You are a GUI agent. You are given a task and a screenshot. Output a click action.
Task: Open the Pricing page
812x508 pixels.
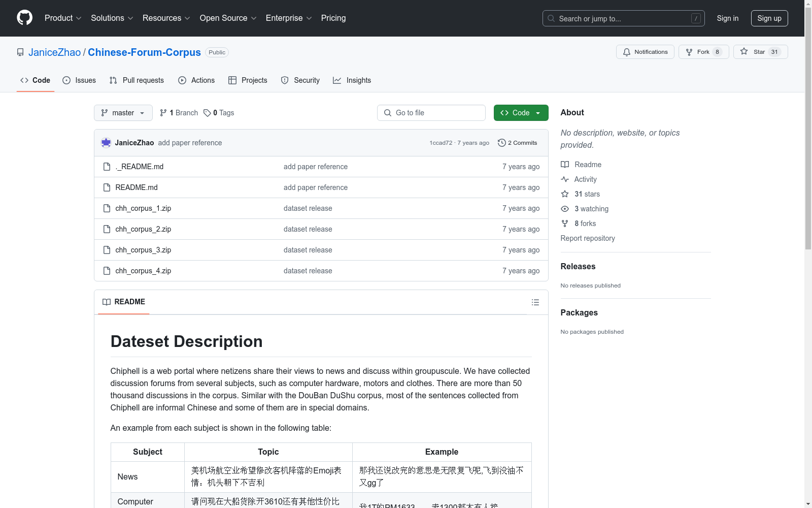pyautogui.click(x=333, y=18)
